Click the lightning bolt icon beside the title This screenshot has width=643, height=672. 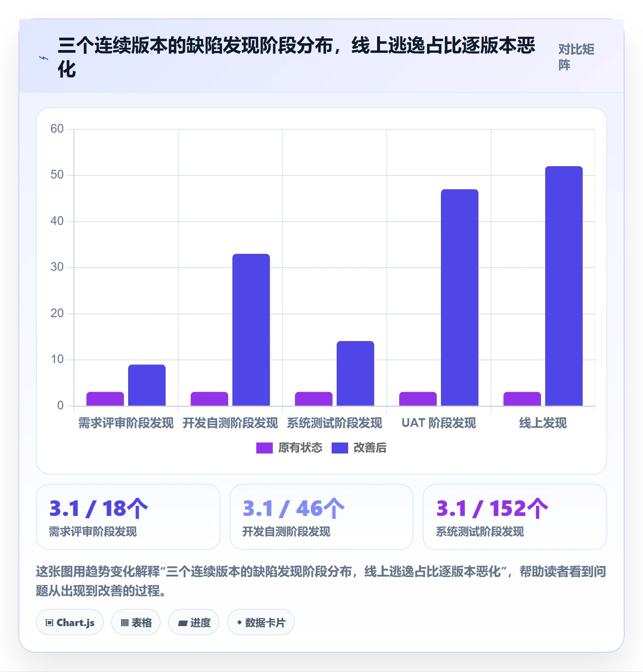(44, 58)
